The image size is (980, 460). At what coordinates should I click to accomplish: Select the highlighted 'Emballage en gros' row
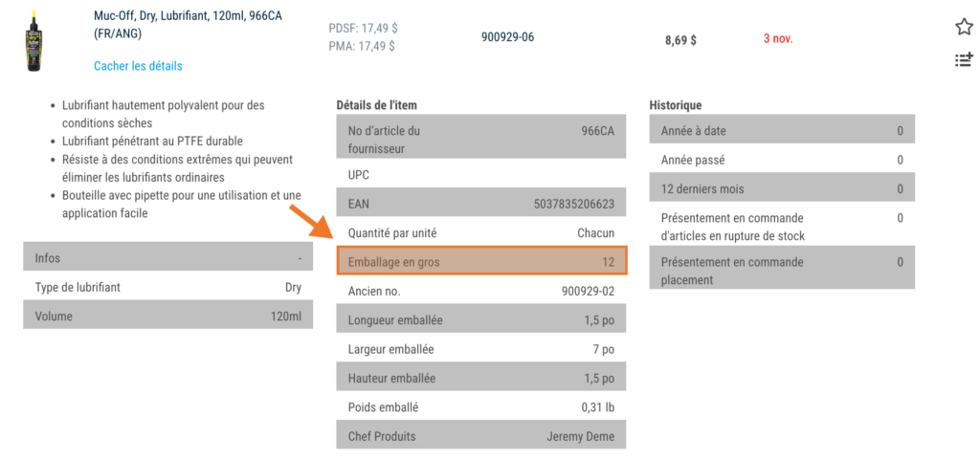[481, 261]
